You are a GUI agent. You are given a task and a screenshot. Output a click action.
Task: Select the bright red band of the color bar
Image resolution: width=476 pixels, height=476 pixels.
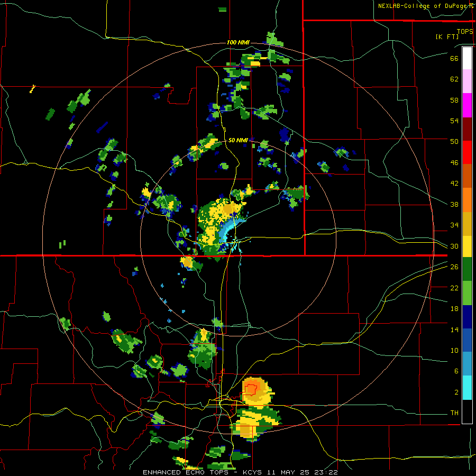[467, 152]
